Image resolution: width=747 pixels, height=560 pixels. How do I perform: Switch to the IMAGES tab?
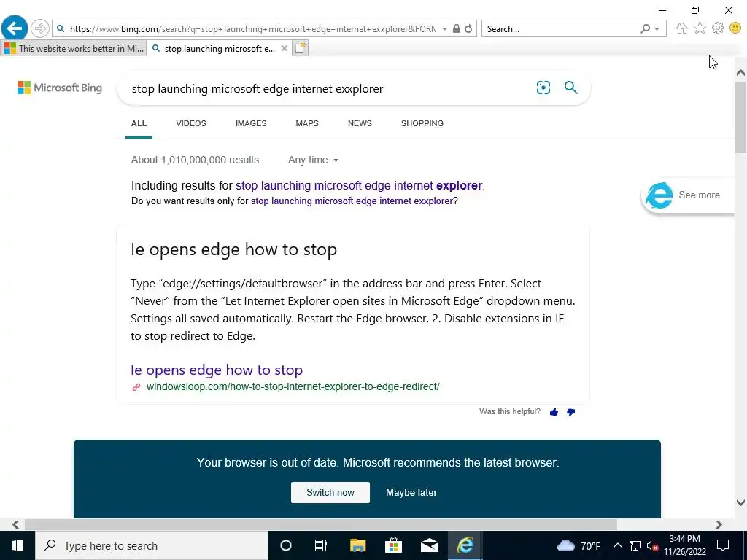[x=251, y=123]
